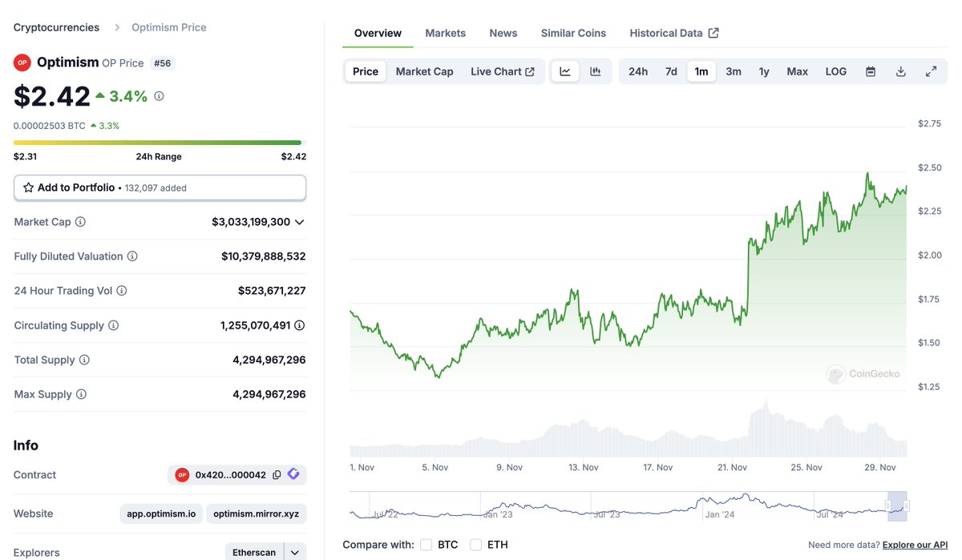Expand chart to fullscreen
962x560 pixels.
pos(932,71)
